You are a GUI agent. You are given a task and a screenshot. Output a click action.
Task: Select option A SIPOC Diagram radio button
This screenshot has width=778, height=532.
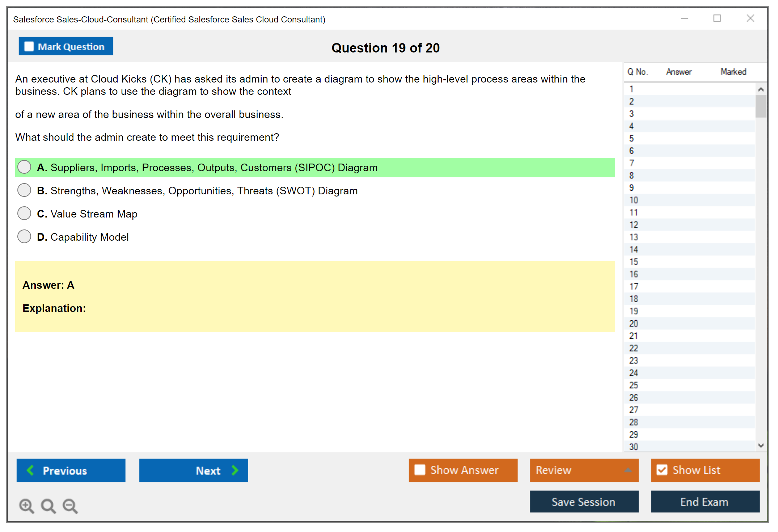(24, 167)
